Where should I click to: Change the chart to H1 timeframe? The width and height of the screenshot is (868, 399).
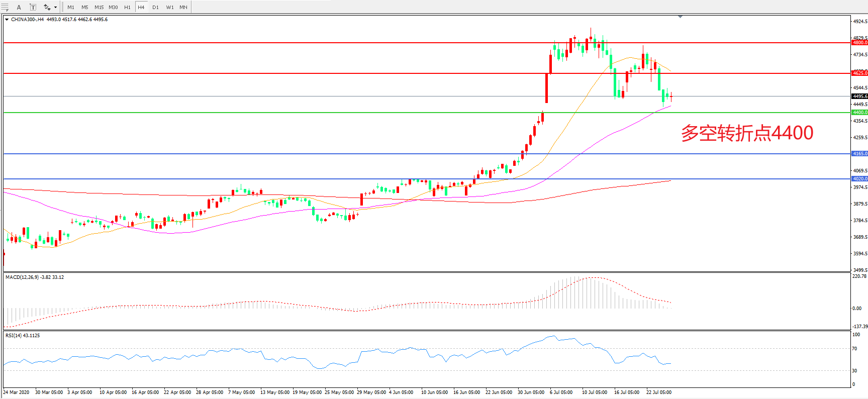[x=127, y=7]
